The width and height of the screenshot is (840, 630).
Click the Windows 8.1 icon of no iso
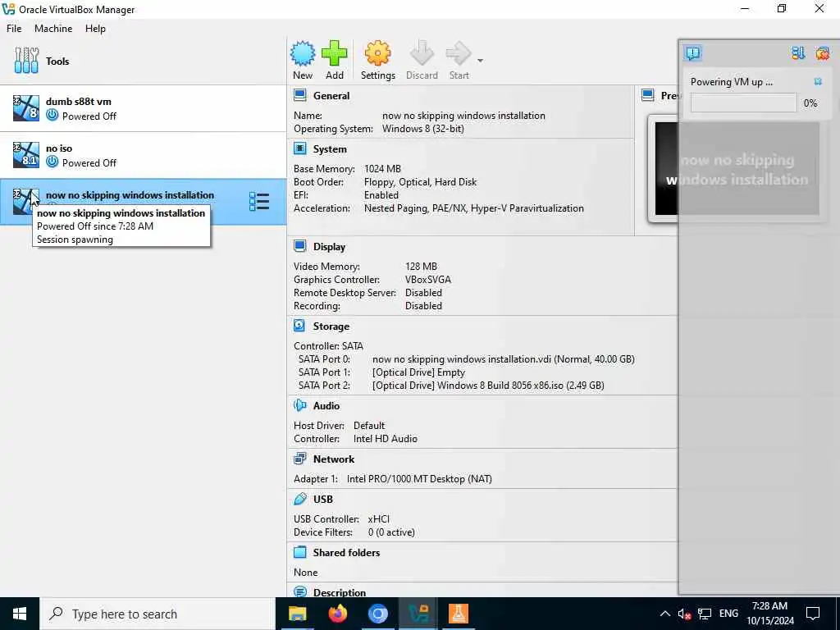click(x=26, y=155)
